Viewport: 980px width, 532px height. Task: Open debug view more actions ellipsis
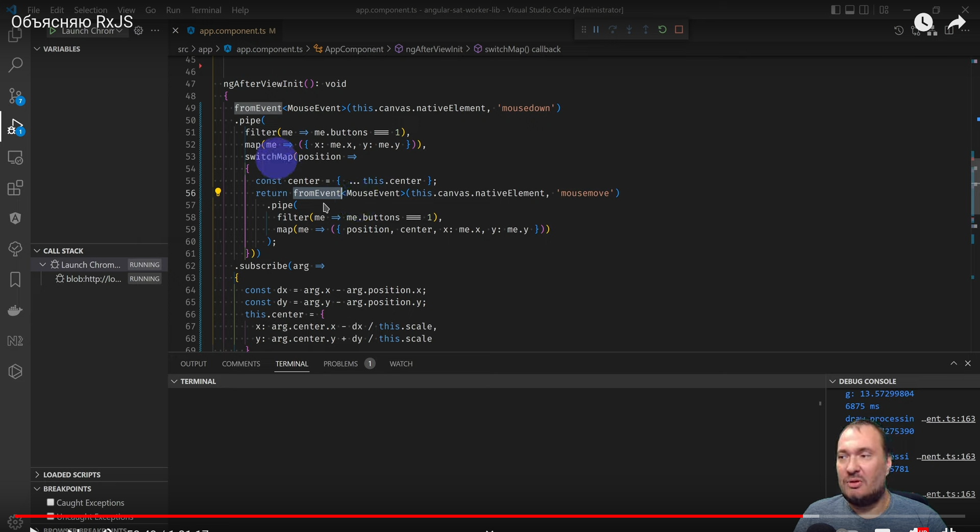[155, 31]
